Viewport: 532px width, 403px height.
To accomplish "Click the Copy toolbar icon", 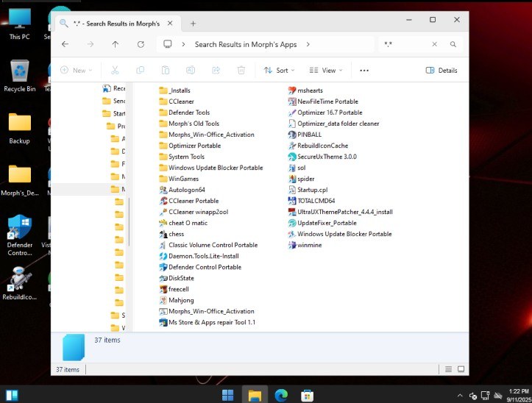I will coord(140,70).
